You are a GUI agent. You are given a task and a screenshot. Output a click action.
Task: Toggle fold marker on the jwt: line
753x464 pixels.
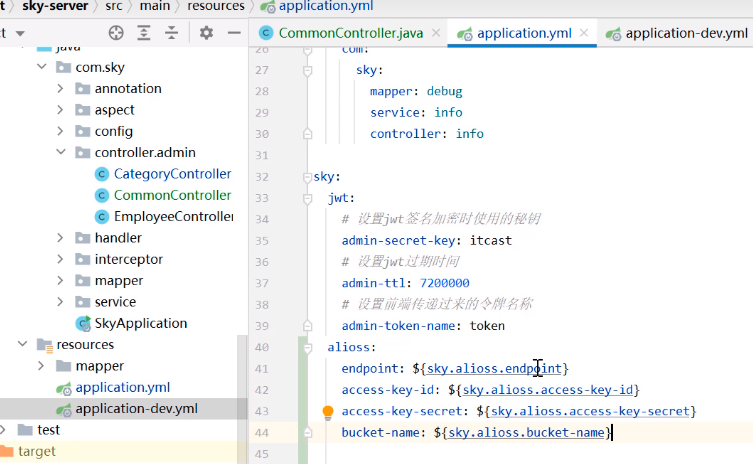307,198
